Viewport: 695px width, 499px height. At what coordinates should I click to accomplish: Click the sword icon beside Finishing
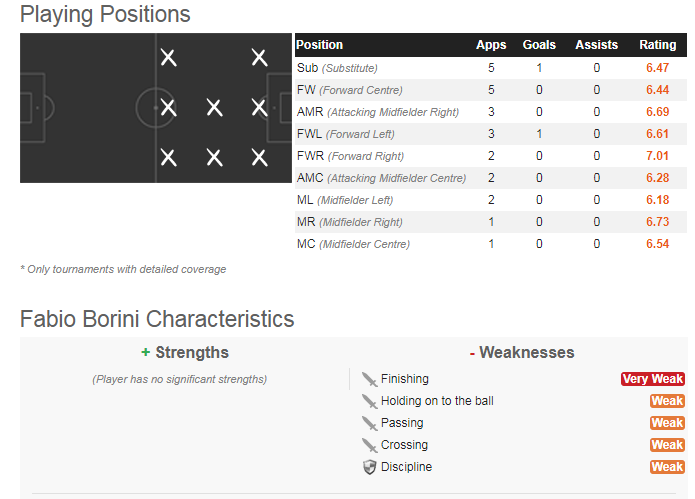click(x=369, y=379)
